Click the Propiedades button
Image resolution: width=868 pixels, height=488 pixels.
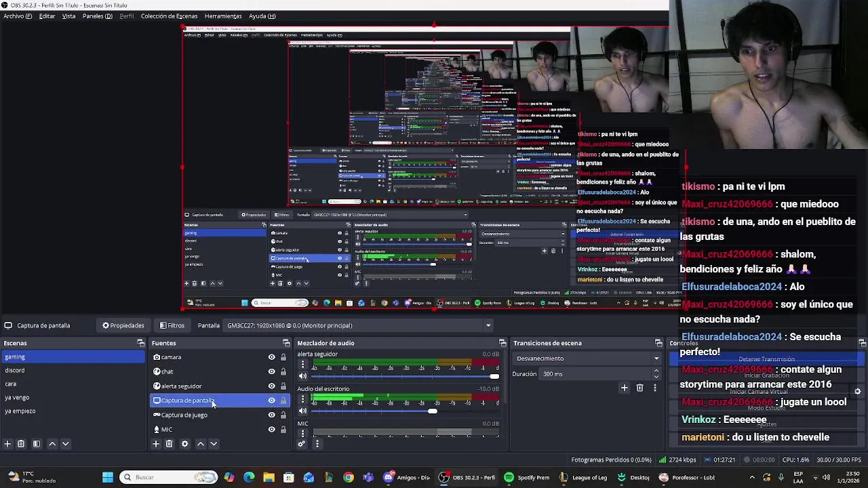coord(123,325)
